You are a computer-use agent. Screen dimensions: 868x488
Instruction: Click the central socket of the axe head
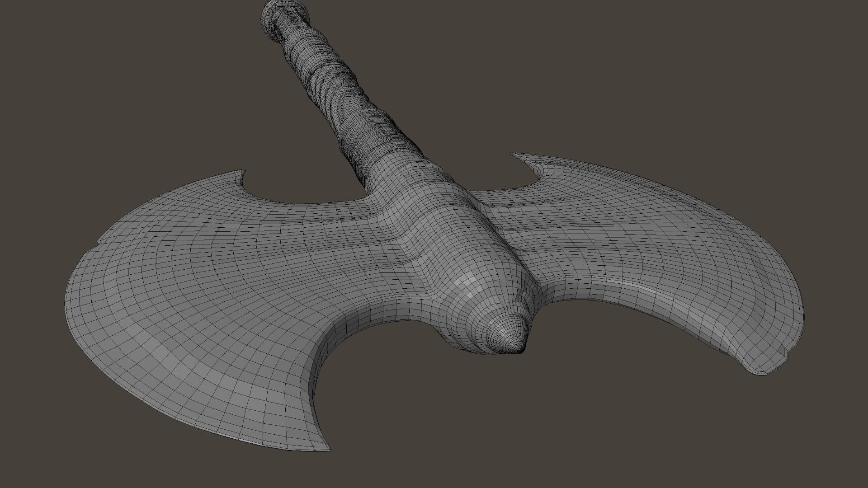(452, 235)
